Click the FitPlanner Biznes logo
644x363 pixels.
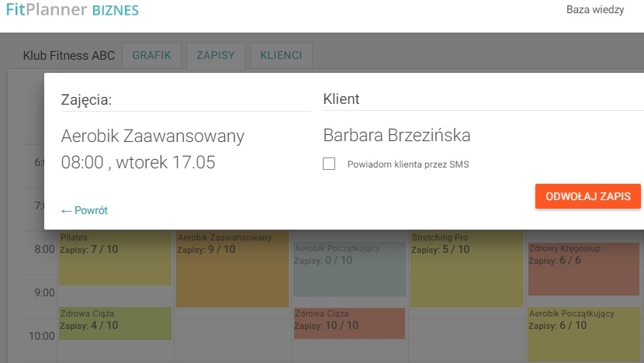click(73, 12)
